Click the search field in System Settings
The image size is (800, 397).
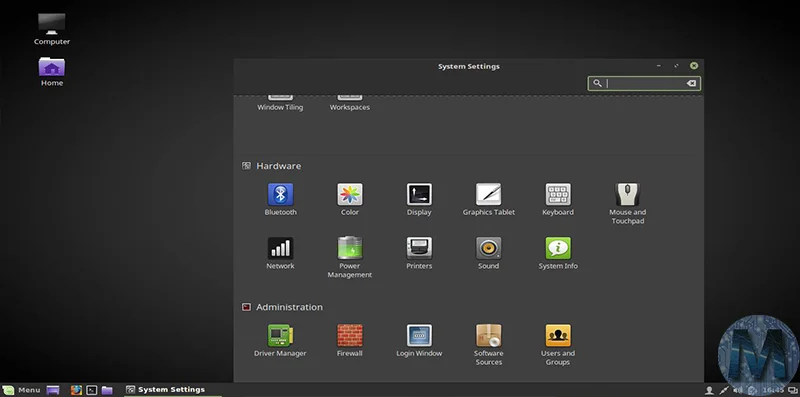(x=644, y=83)
